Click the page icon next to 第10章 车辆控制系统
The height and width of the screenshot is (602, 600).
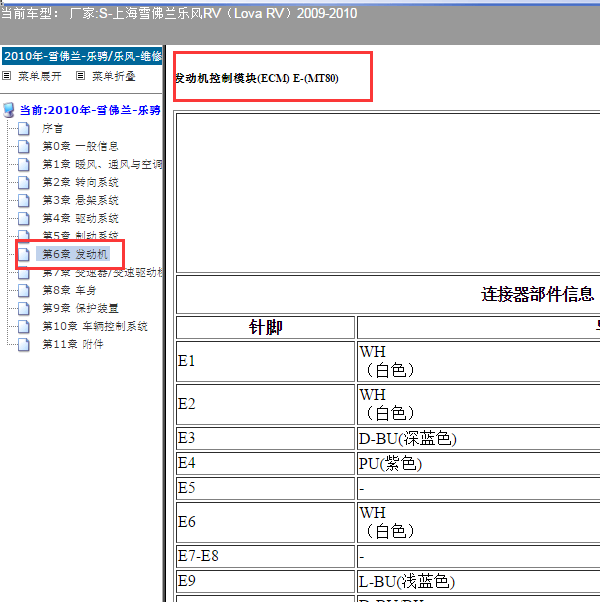click(24, 326)
